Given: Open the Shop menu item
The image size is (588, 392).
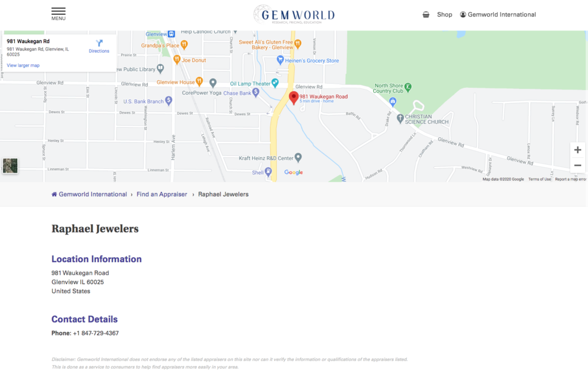Looking at the screenshot, I should (444, 14).
